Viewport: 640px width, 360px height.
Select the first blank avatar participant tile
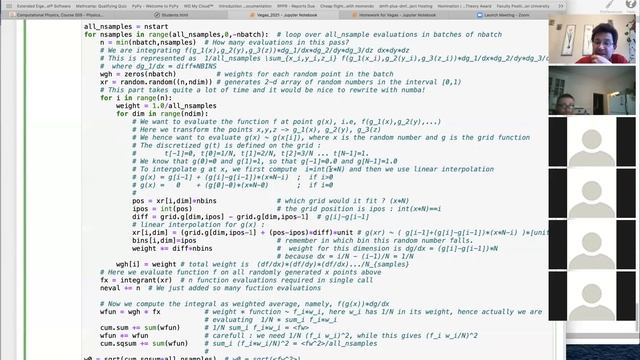point(592,142)
